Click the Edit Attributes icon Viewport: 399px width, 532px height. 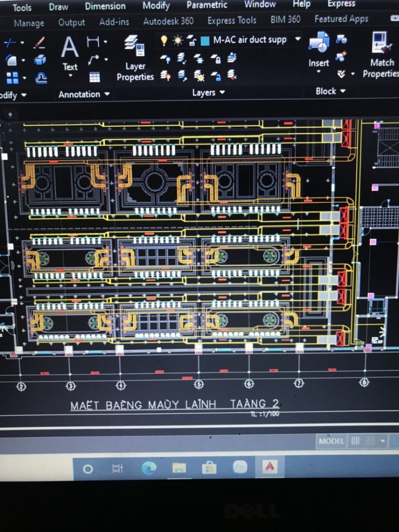341,73
